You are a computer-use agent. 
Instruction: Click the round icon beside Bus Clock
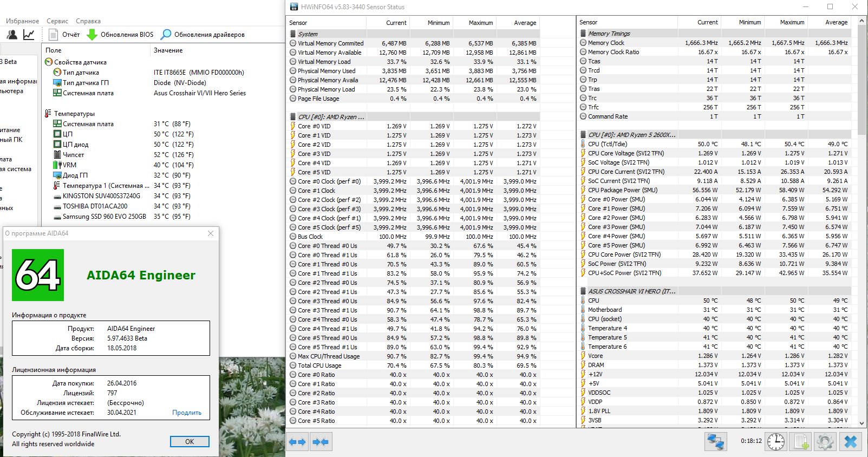[x=293, y=237]
